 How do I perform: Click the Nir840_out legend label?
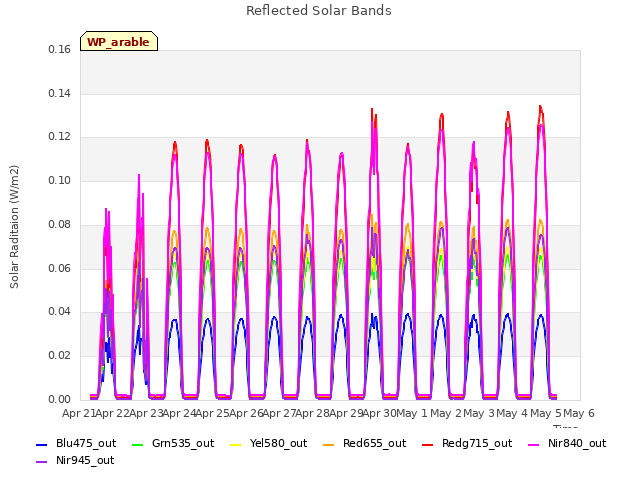tap(577, 443)
